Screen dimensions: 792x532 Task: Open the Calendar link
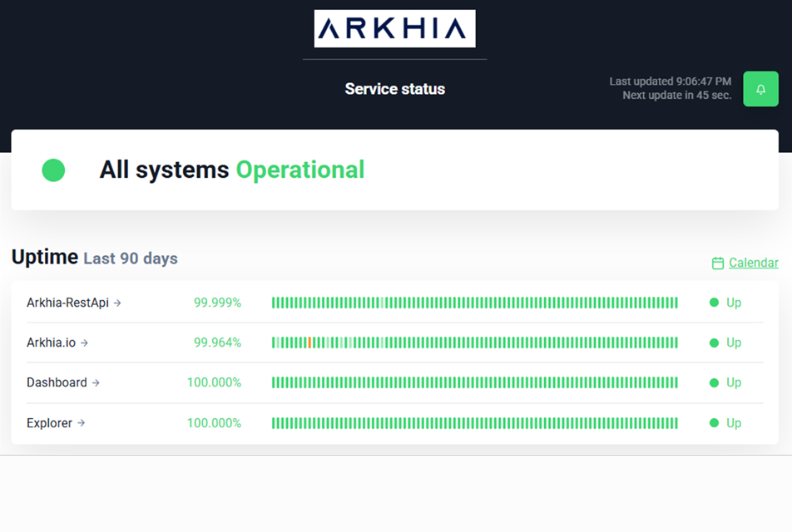(753, 263)
